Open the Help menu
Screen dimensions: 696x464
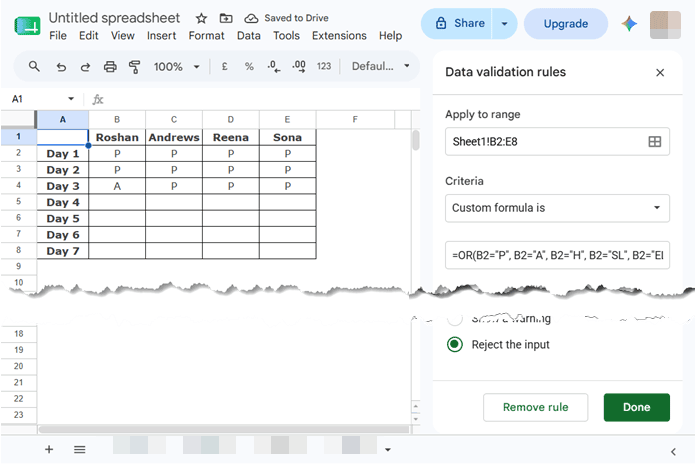[x=390, y=36]
